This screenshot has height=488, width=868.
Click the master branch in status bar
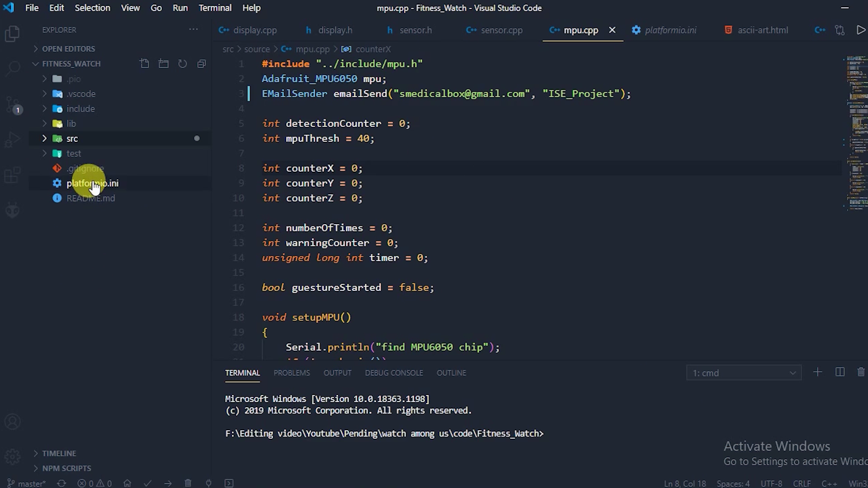[x=27, y=483]
